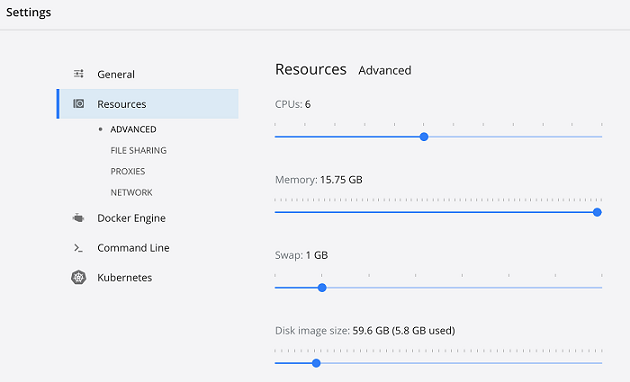
Task: Click the Command Line prompt icon
Action: [78, 248]
